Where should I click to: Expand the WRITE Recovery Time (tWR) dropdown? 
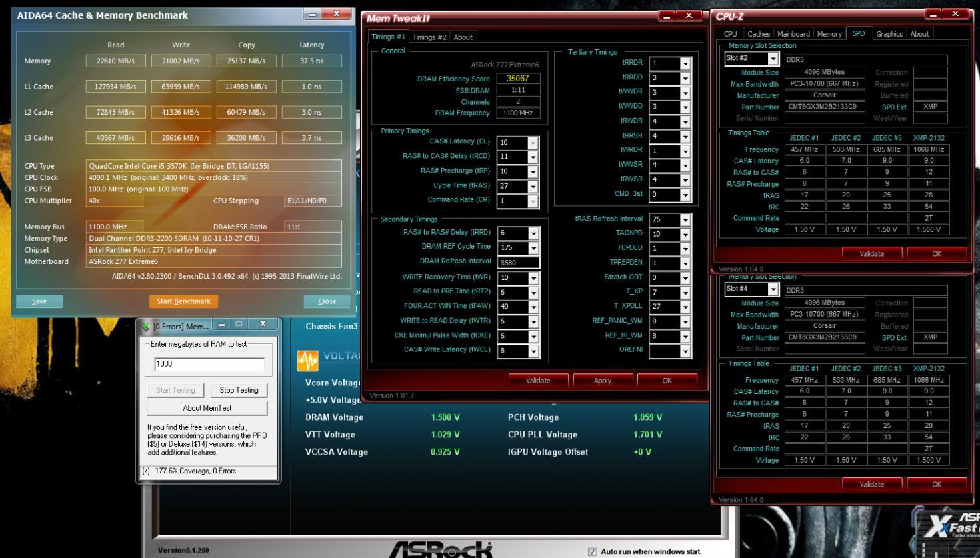click(x=533, y=278)
